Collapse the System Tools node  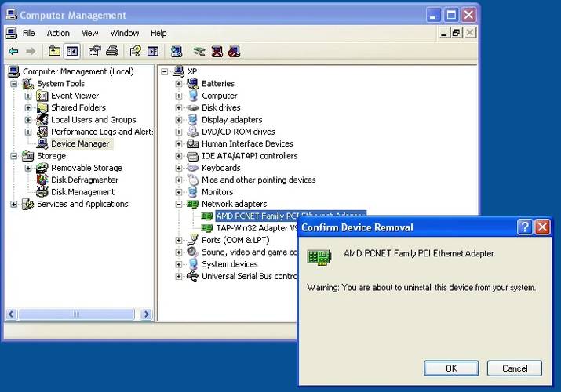(14, 84)
